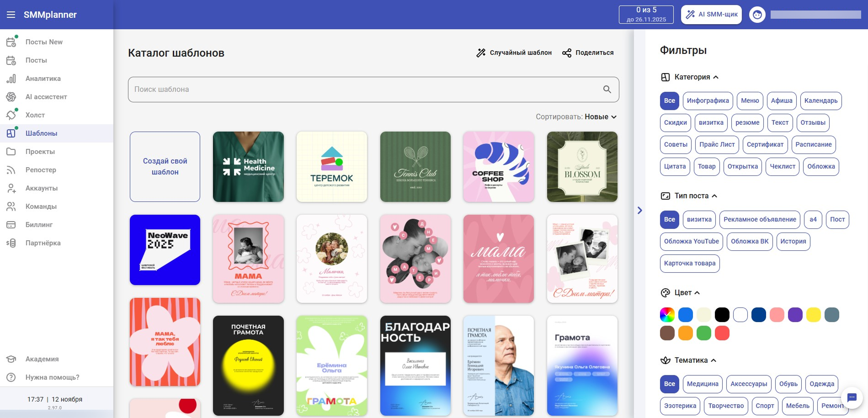This screenshot has height=418, width=868.
Task: Collapse the Категория filter section chevron
Action: point(716,77)
